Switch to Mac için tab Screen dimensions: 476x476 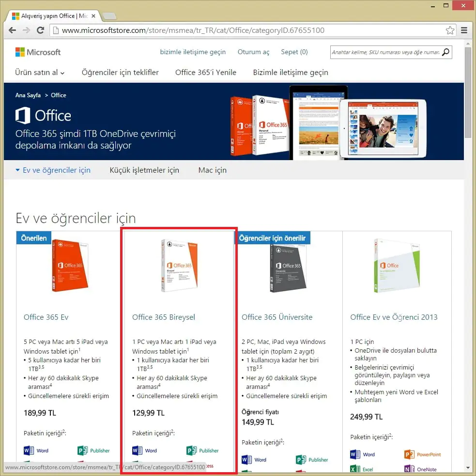[x=213, y=170]
